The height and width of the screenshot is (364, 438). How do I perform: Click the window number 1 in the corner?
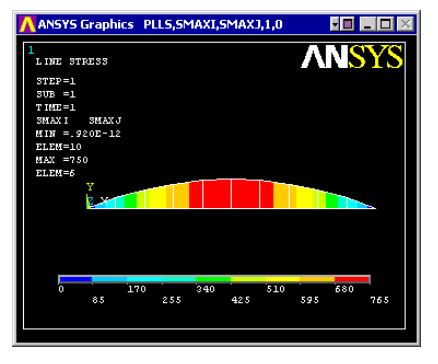click(31, 50)
